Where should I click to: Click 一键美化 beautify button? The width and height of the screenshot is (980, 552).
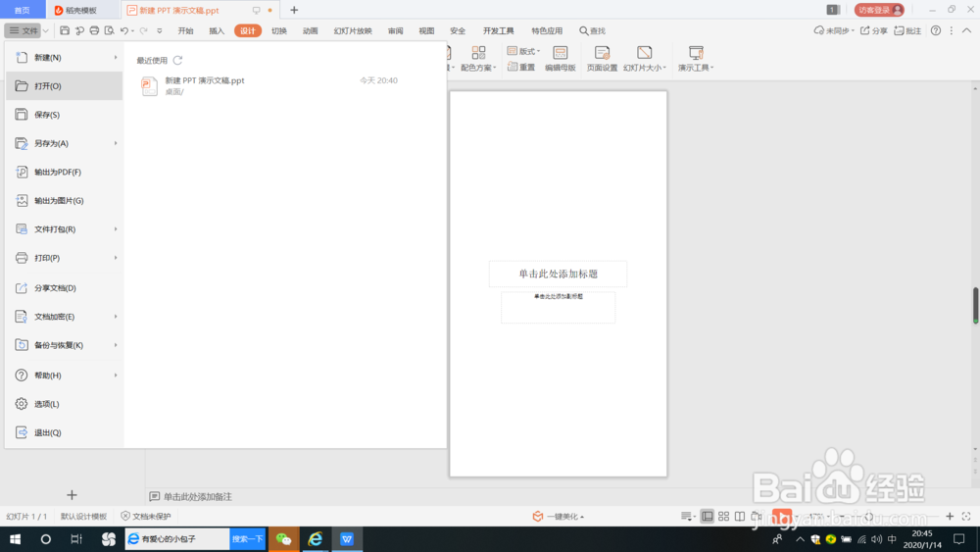559,517
